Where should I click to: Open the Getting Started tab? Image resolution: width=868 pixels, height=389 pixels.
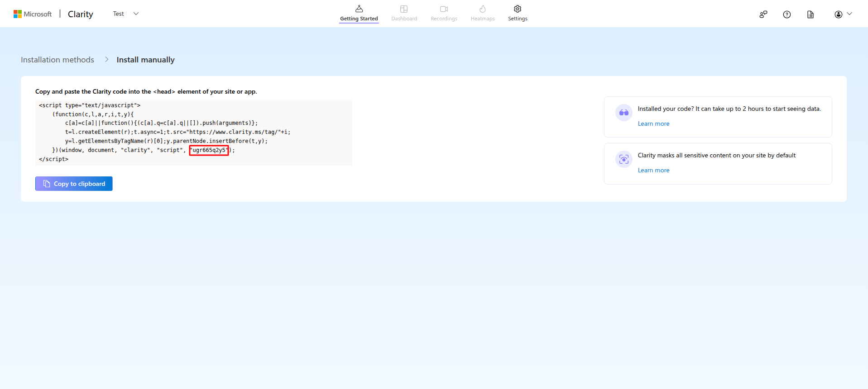pyautogui.click(x=359, y=14)
